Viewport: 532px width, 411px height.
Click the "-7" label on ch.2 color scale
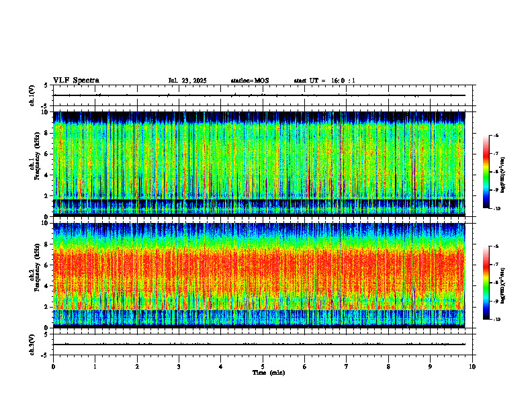pyautogui.click(x=496, y=265)
